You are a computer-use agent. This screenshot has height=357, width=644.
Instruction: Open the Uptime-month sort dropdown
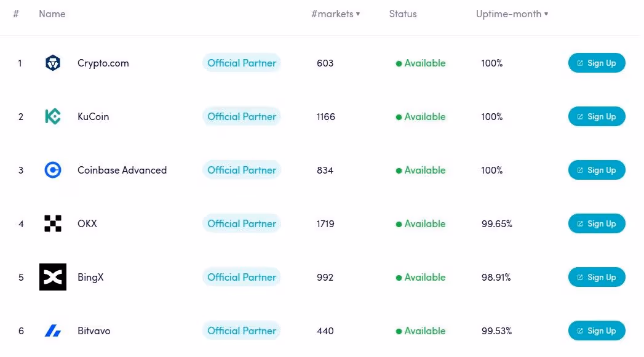pyautogui.click(x=512, y=14)
